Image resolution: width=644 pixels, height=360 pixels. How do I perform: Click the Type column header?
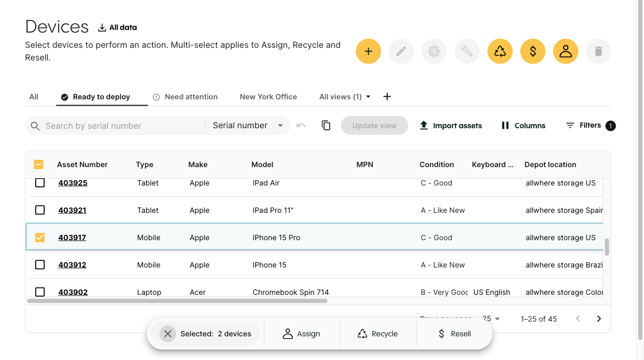pyautogui.click(x=144, y=164)
